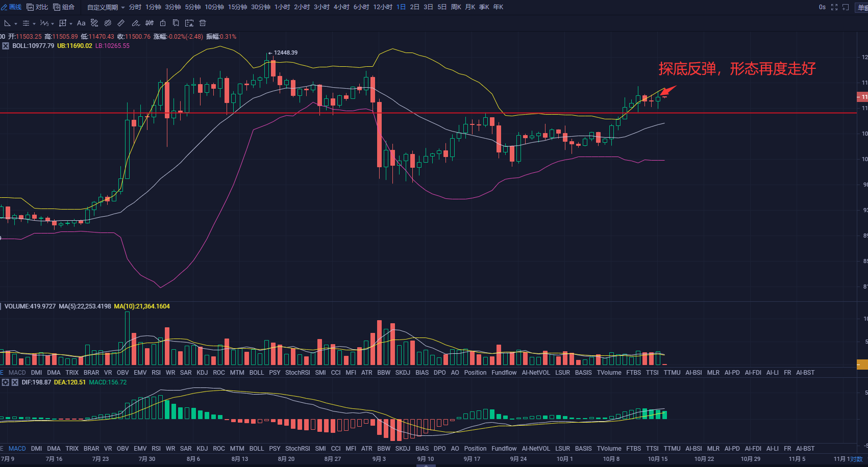Click the copy drawings icon
868x467 pixels.
click(x=176, y=23)
